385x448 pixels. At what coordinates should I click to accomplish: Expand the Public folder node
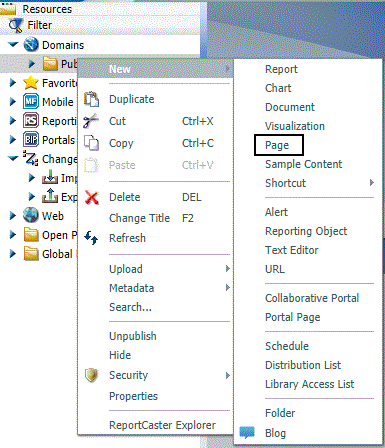pyautogui.click(x=32, y=63)
